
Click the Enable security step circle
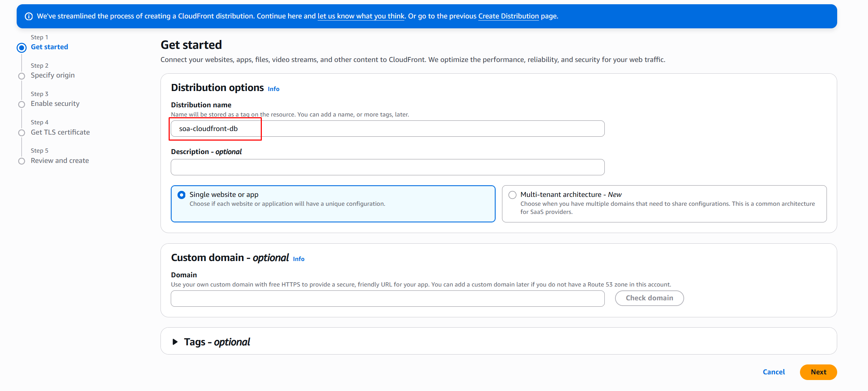coord(22,104)
